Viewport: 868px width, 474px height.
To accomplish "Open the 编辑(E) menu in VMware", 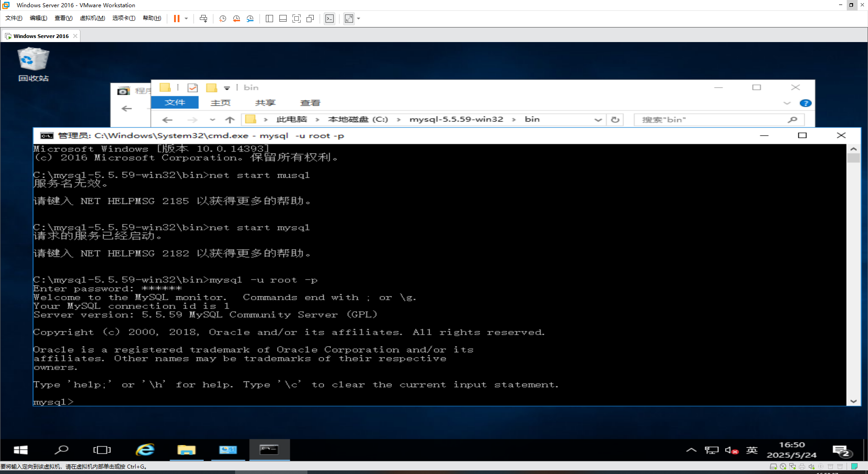I will tap(38, 18).
